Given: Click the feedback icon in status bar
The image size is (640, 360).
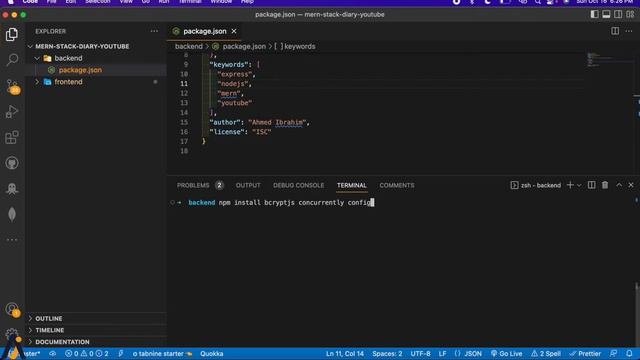Looking at the screenshot, I should pyautogui.click(x=613, y=353).
